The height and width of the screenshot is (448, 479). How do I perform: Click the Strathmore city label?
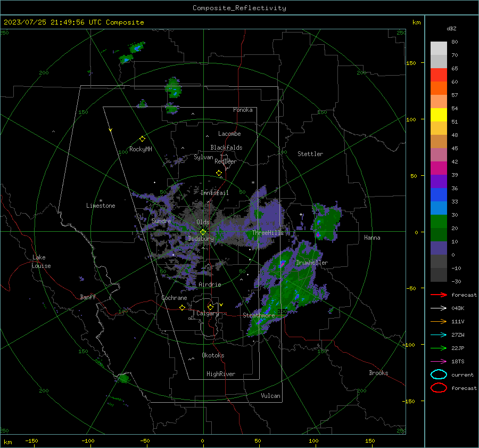pyautogui.click(x=259, y=315)
